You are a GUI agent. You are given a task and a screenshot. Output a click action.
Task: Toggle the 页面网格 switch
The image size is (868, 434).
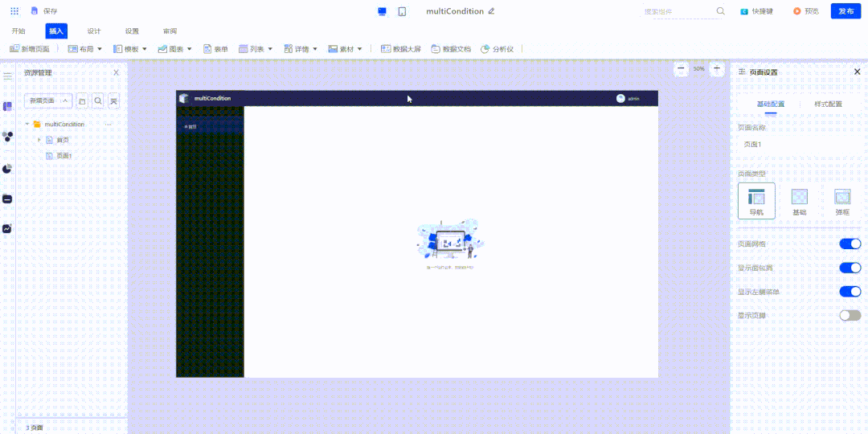pos(850,244)
